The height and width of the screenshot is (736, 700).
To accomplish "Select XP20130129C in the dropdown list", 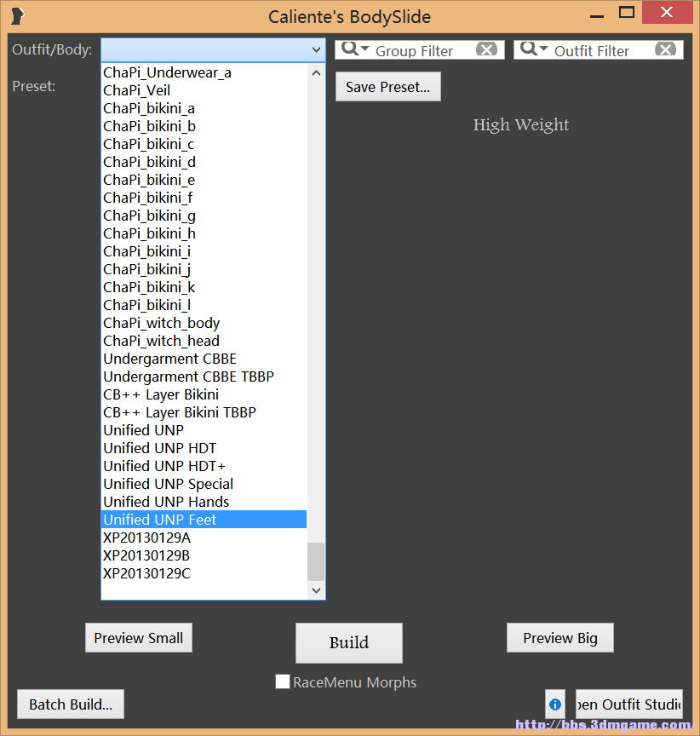I will point(204,573).
